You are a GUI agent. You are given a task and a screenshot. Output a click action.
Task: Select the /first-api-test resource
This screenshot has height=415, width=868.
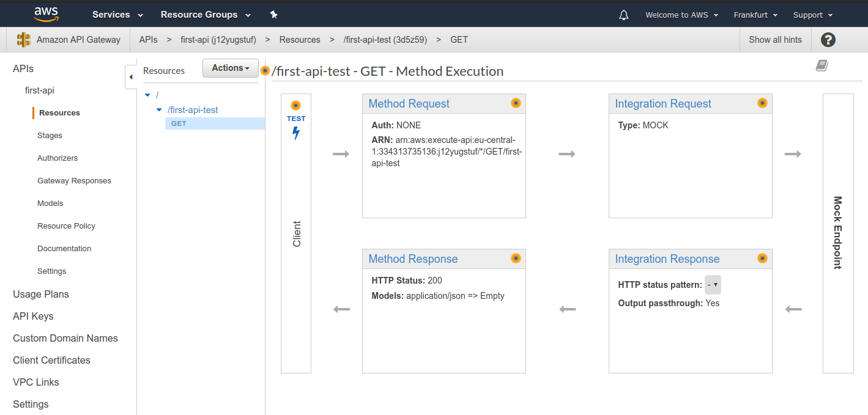tap(193, 110)
